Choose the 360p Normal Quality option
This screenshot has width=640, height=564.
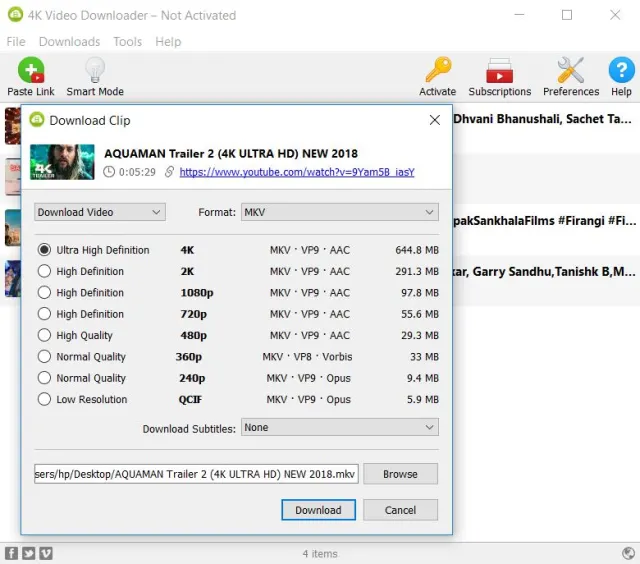point(44,357)
